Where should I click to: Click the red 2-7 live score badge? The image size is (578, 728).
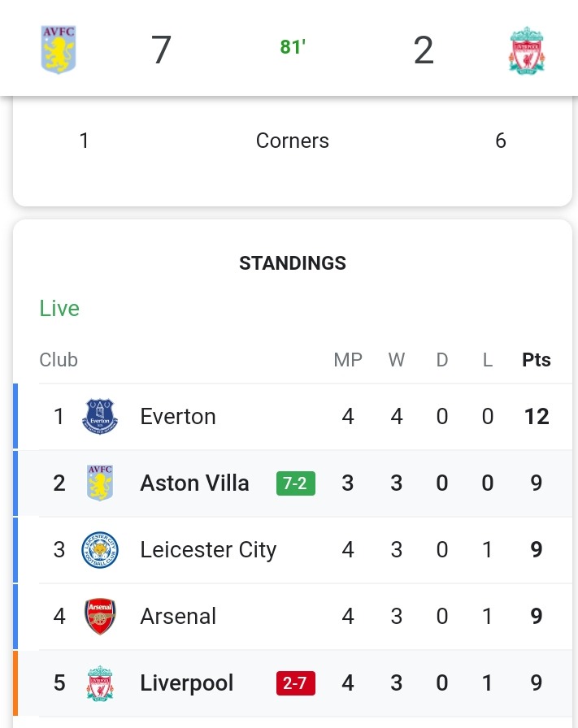click(296, 683)
